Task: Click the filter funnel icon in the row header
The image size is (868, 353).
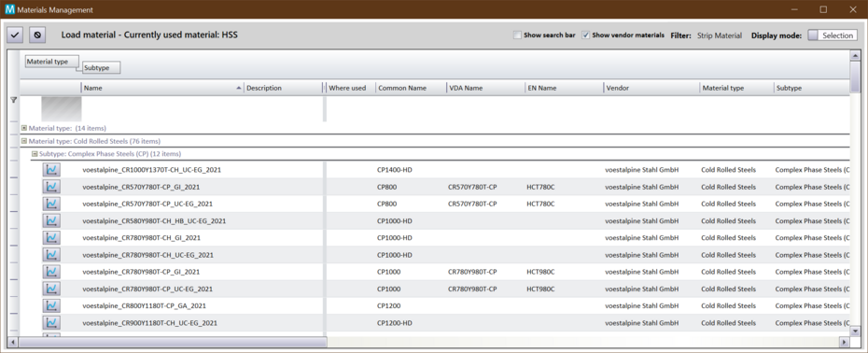Action: [x=14, y=100]
